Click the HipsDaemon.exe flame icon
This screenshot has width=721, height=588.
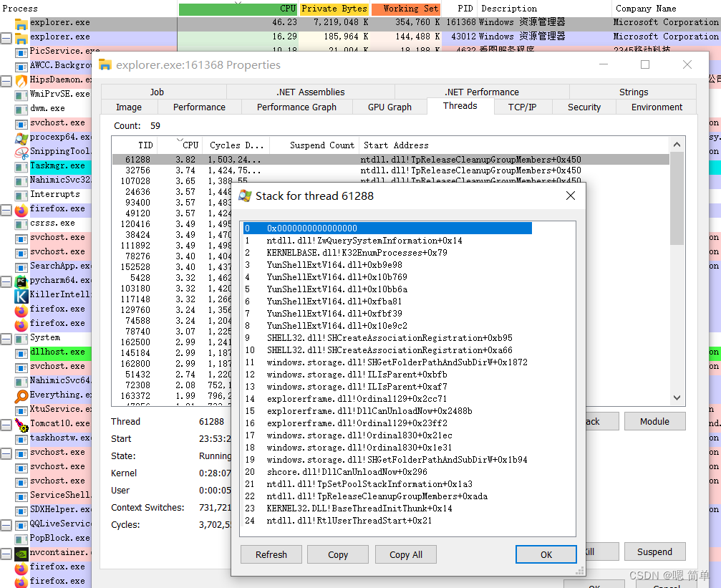click(x=21, y=80)
